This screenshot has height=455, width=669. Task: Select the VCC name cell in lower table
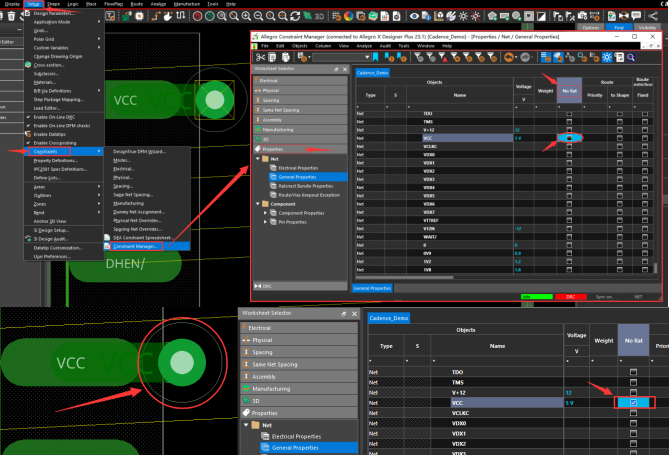(507, 402)
